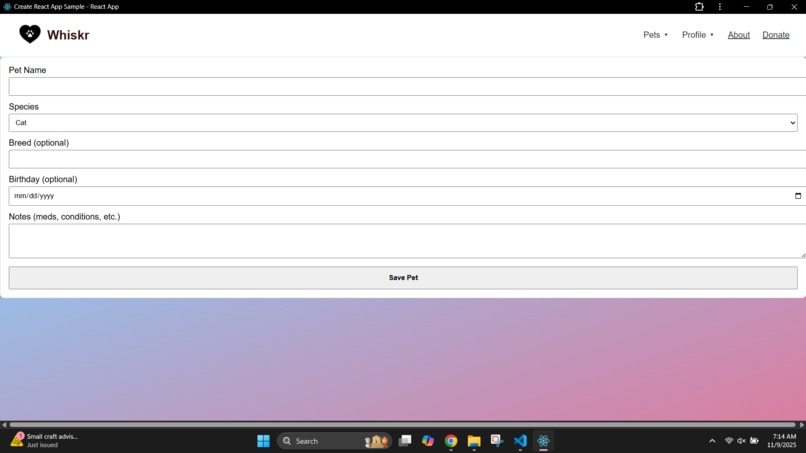Viewport: 806px width, 453px height.
Task: Expand the Profile navigation menu
Action: tap(698, 35)
